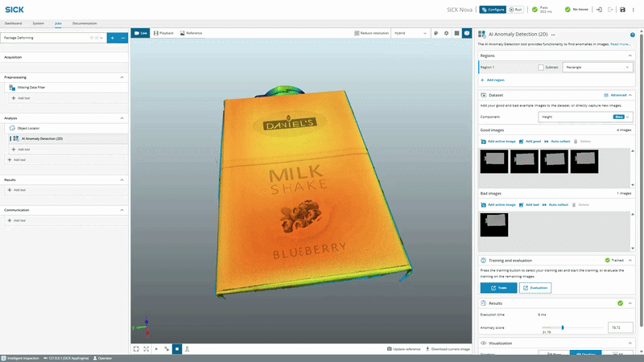Click the blue help icon beside AI Anomaly Detection

pos(633,35)
